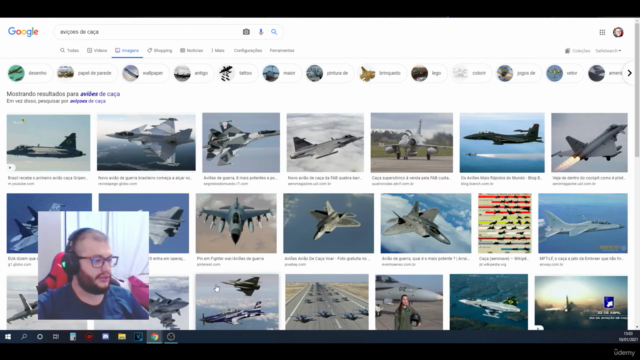The height and width of the screenshot is (360, 640).
Task: Open the Configurações menu
Action: 248,51
